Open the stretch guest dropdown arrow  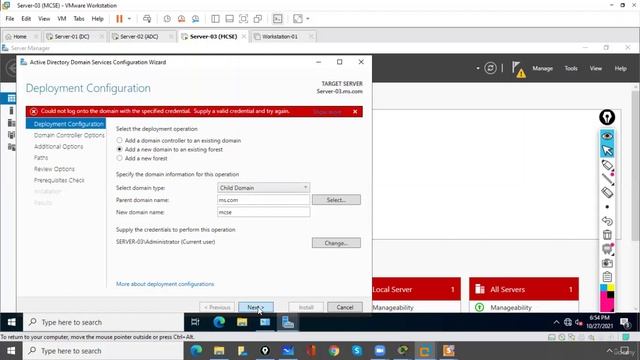click(308, 19)
